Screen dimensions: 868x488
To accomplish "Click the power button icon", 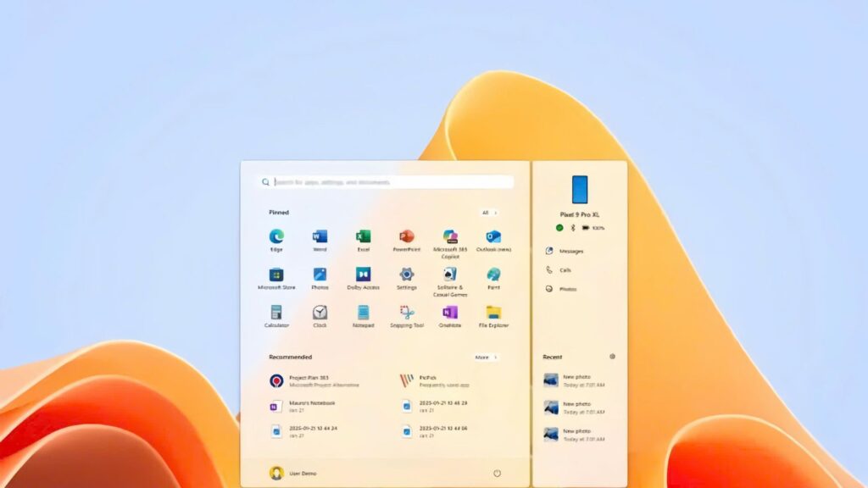I will coord(497,473).
